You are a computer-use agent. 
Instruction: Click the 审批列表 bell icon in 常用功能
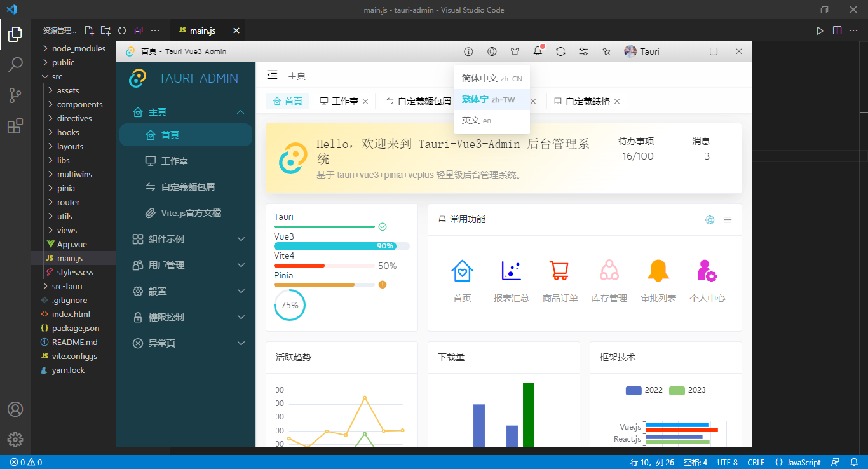[x=658, y=270]
